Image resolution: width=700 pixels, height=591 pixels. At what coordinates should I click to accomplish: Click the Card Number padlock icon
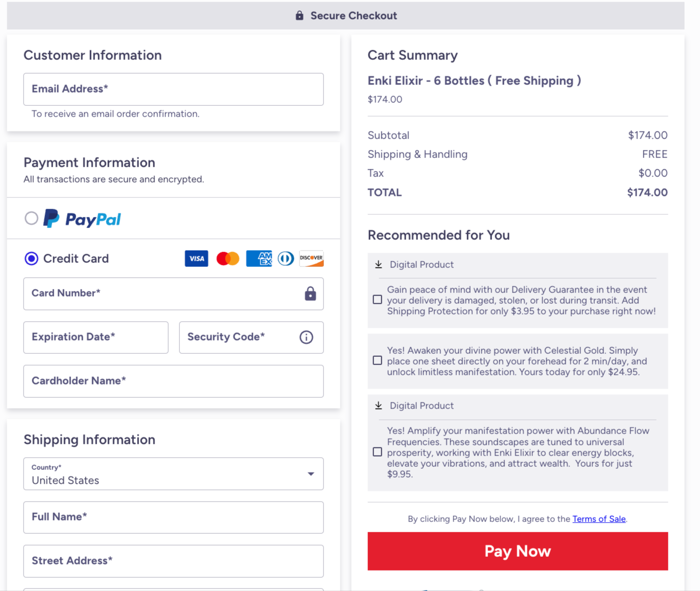point(310,293)
